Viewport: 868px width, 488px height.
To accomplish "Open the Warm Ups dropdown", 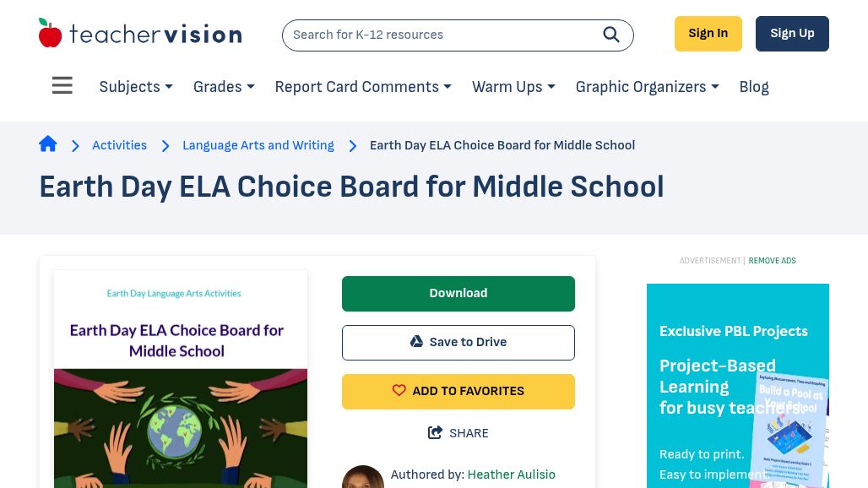I will point(513,87).
